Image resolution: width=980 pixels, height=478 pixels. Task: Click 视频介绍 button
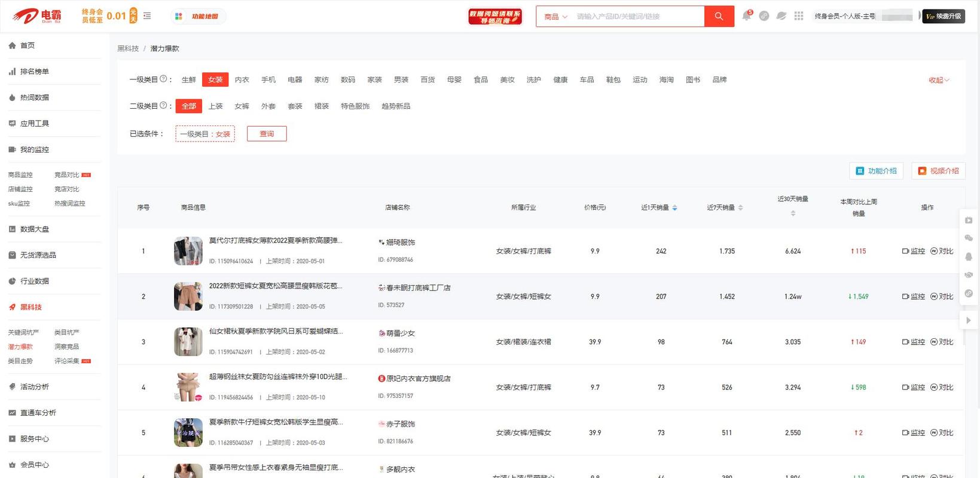pyautogui.click(x=938, y=171)
